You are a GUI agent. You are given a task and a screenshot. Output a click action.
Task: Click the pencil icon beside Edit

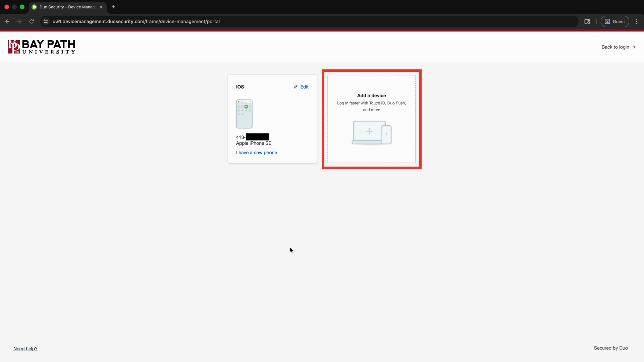(x=296, y=87)
